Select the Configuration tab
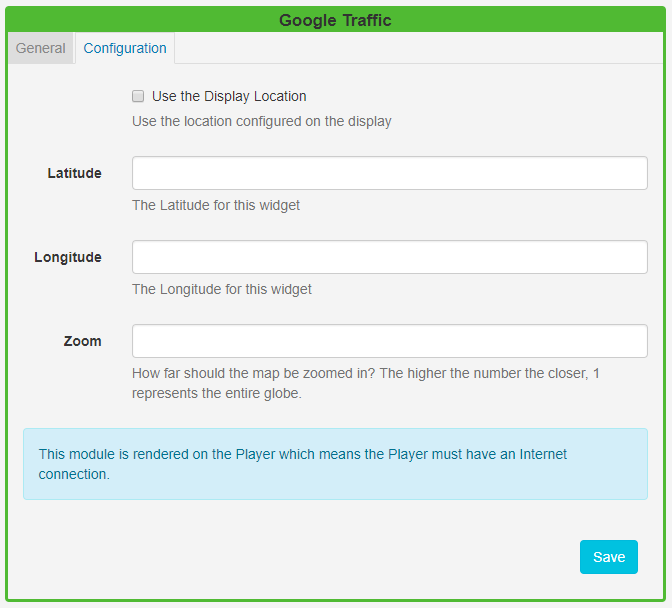 [x=125, y=48]
